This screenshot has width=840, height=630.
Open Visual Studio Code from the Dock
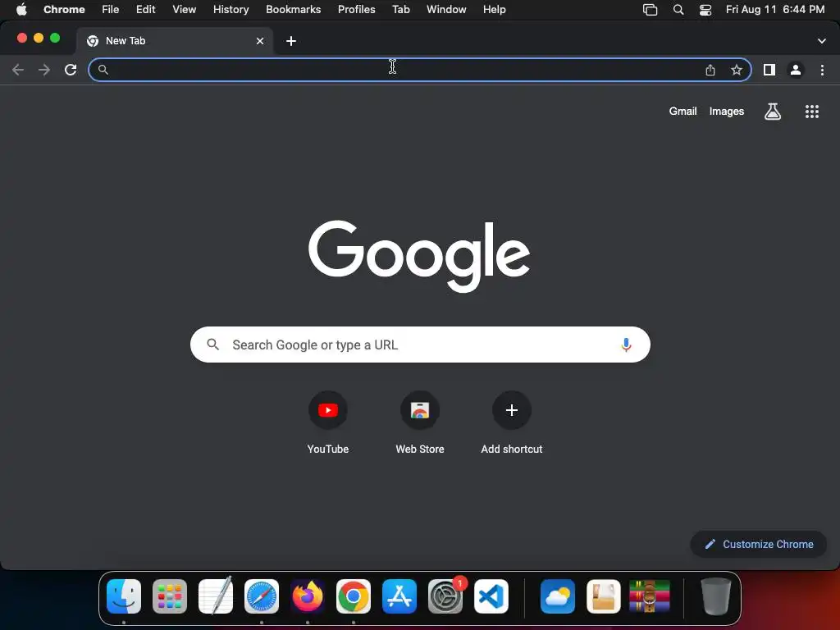click(x=491, y=596)
